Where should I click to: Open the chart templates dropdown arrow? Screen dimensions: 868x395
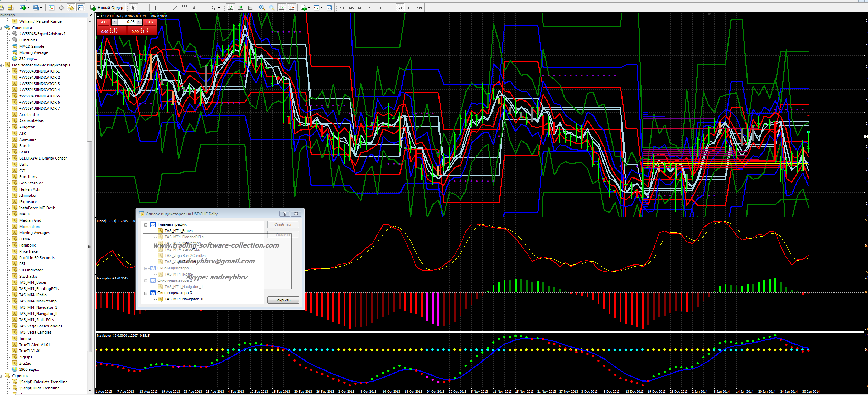(321, 8)
